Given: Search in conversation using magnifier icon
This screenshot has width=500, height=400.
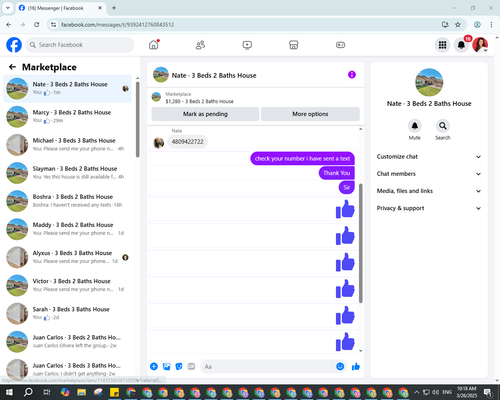Looking at the screenshot, I should [443, 126].
